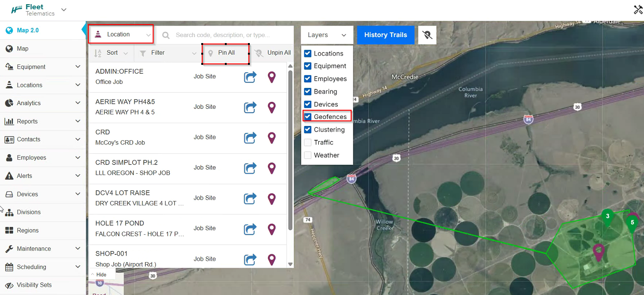Viewport: 644px width, 295px height.
Task: Click share arrow for DCV4 LOT RAISE
Action: 250,199
